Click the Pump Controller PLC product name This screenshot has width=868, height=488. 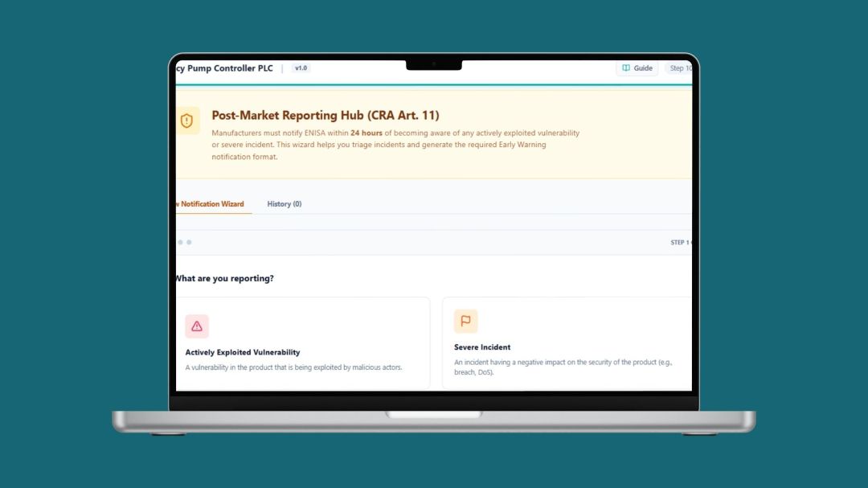(x=225, y=68)
